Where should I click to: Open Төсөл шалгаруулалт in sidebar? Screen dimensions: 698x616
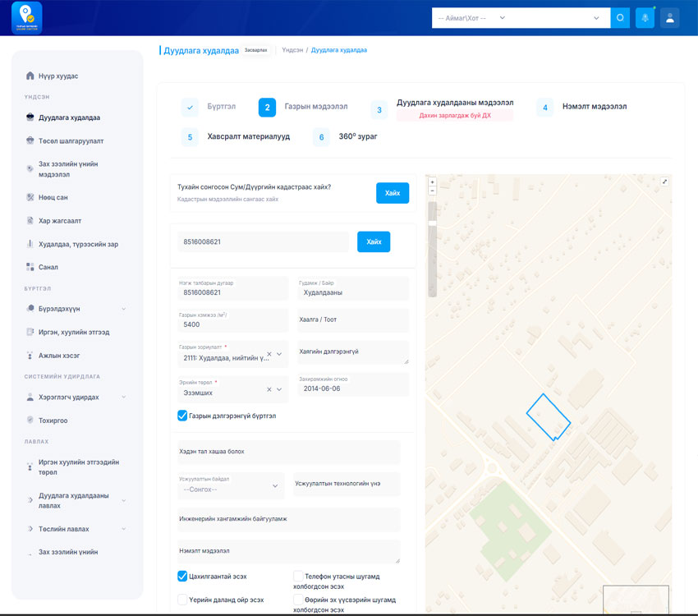[71, 140]
